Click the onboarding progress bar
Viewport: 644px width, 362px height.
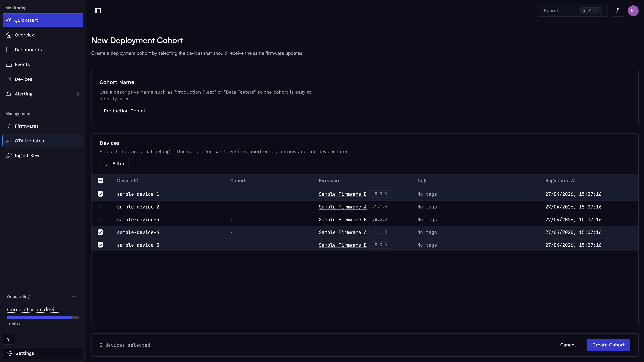[x=43, y=318]
